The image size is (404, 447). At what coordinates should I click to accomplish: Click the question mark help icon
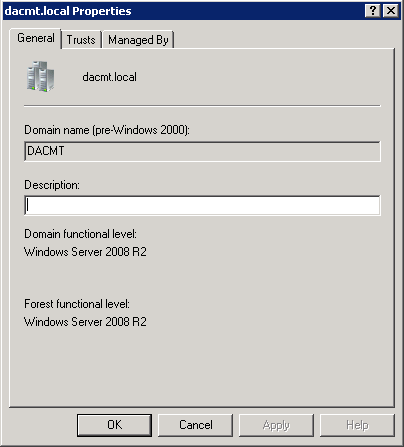(373, 11)
